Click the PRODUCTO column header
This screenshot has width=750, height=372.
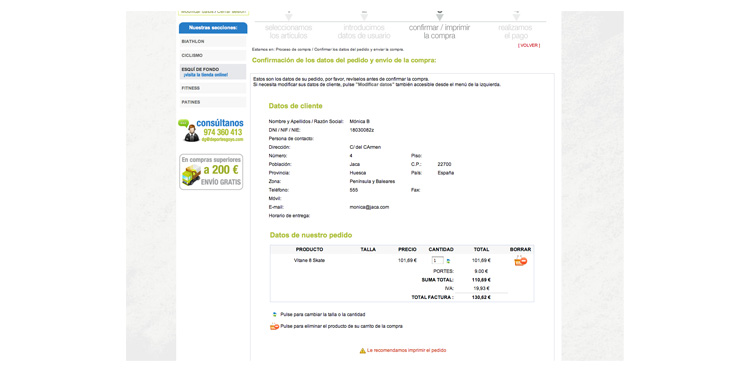(309, 249)
